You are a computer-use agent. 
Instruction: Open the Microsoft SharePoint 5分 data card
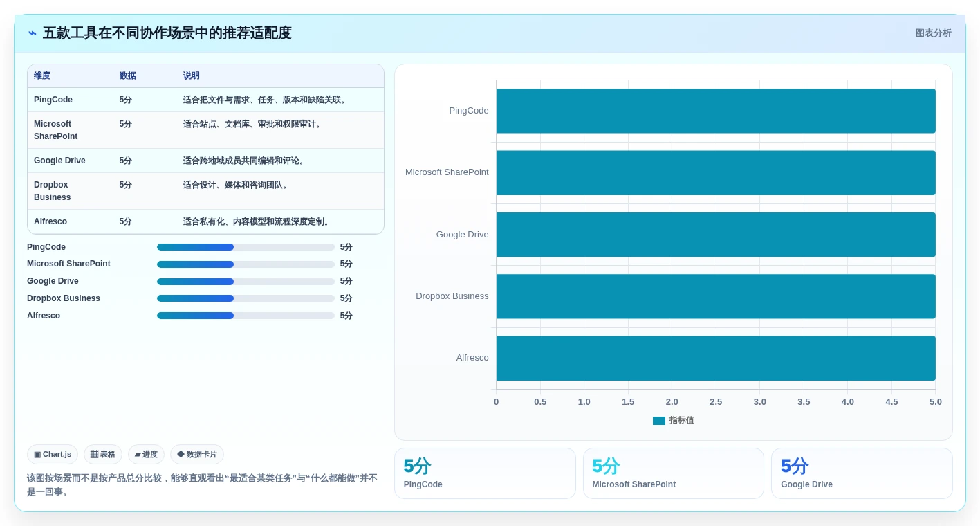coord(674,473)
